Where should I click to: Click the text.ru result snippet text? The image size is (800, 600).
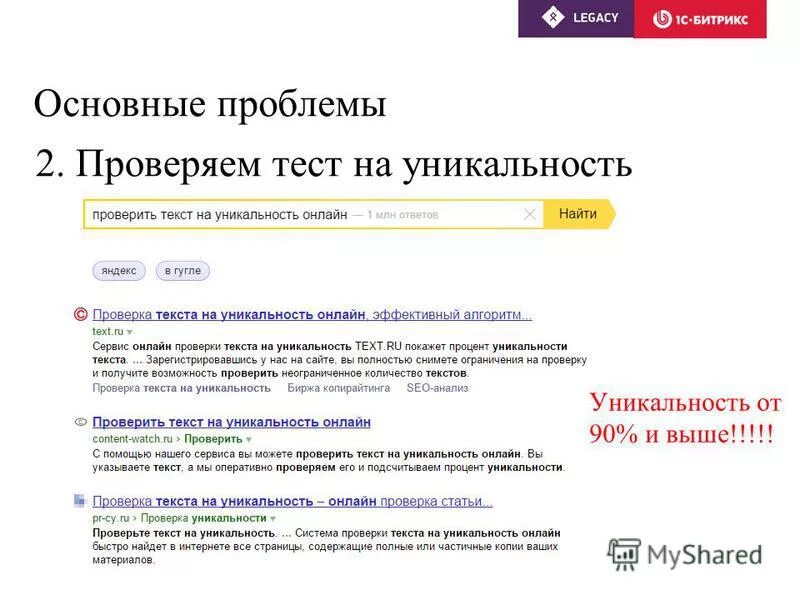[339, 360]
